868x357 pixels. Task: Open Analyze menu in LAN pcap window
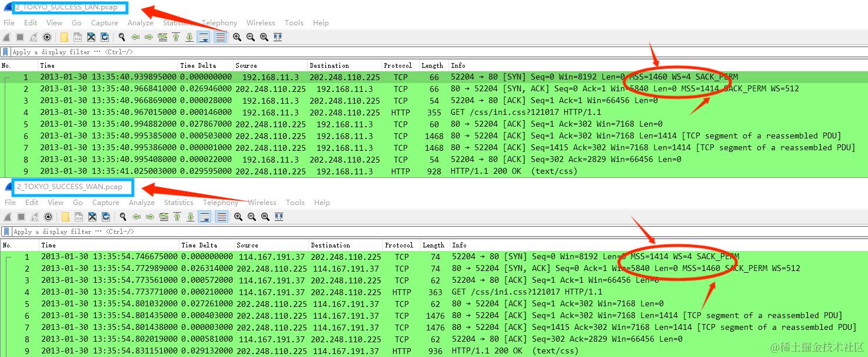[x=140, y=23]
